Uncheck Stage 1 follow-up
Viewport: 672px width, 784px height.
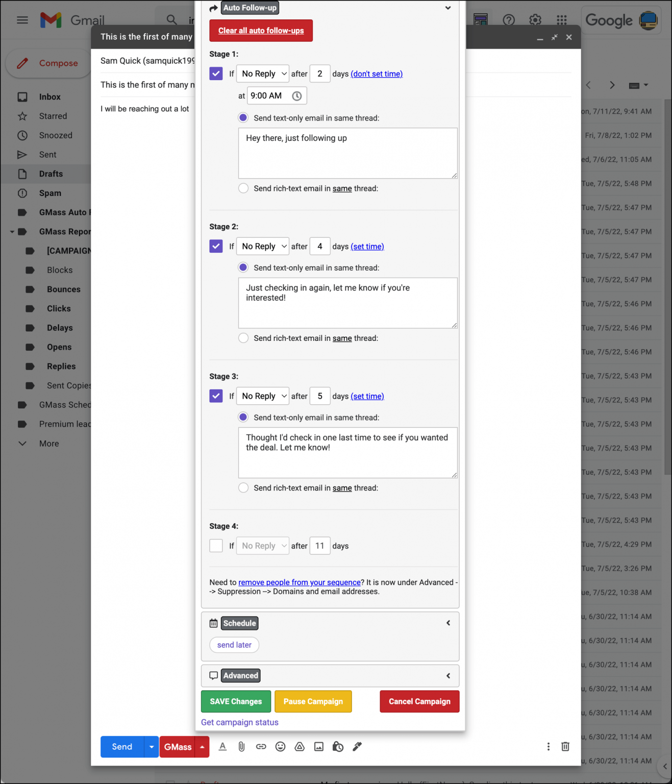coord(216,73)
